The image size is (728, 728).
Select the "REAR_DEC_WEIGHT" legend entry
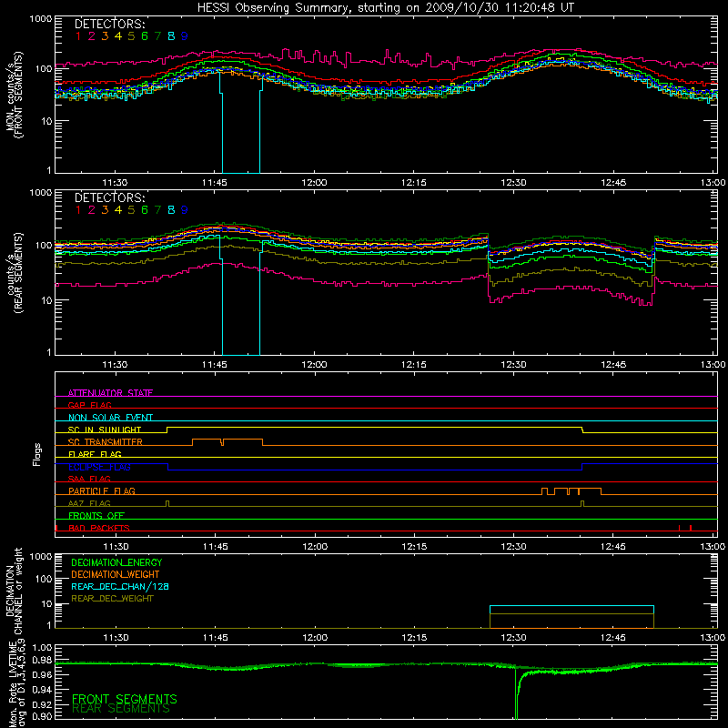112,599
